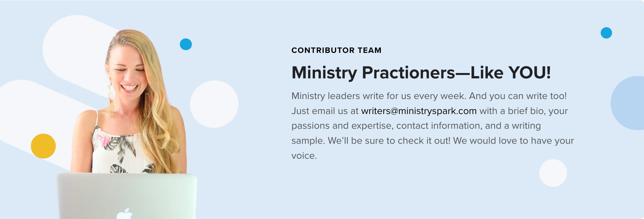This screenshot has height=219, width=644.
Task: Click the smiling woman's face
Action: [127, 74]
